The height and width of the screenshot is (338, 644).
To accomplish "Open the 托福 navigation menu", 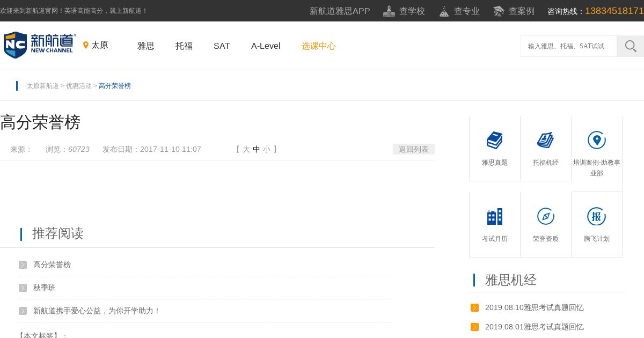I will point(184,46).
